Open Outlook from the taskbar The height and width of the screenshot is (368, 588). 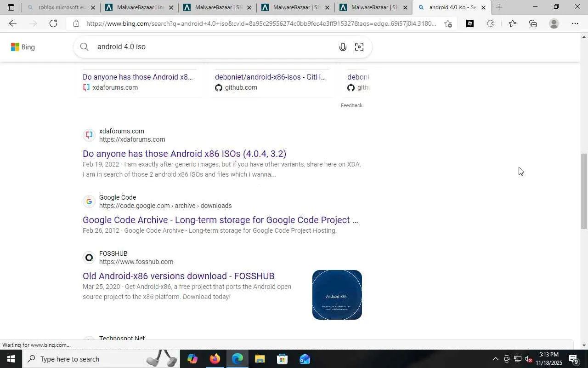tap(305, 359)
